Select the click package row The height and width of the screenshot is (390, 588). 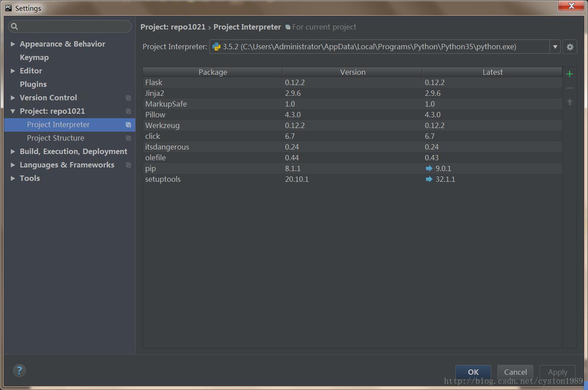pyautogui.click(x=353, y=136)
